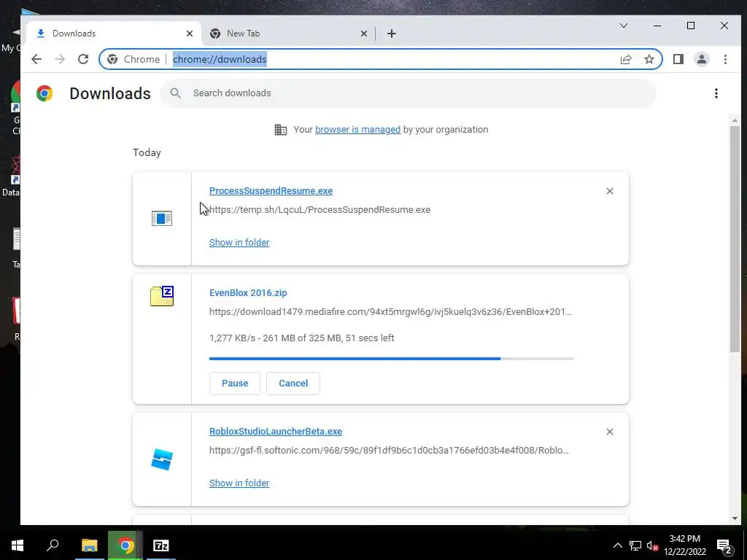The height and width of the screenshot is (560, 747).
Task: Click the temp.sh ProcessSuspendResume source URL
Action: click(x=320, y=210)
